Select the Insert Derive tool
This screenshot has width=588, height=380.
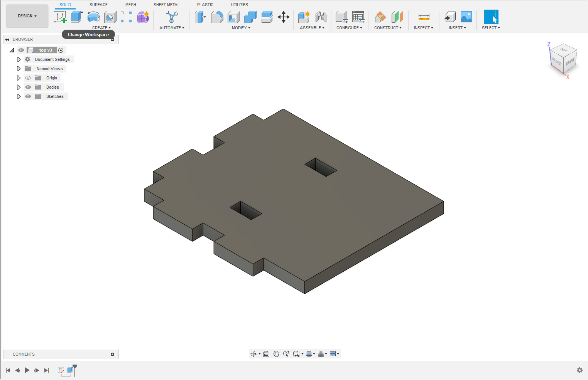tap(449, 17)
